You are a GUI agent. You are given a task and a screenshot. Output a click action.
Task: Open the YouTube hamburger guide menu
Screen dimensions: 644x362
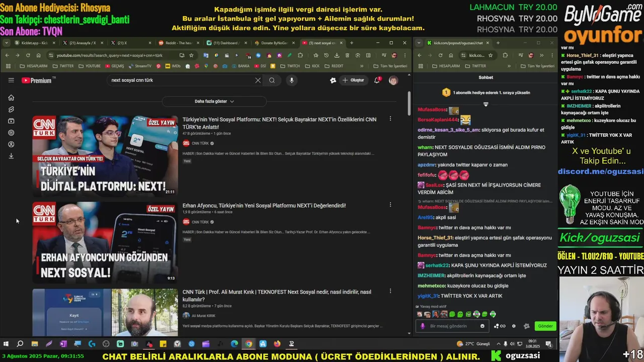point(11,80)
